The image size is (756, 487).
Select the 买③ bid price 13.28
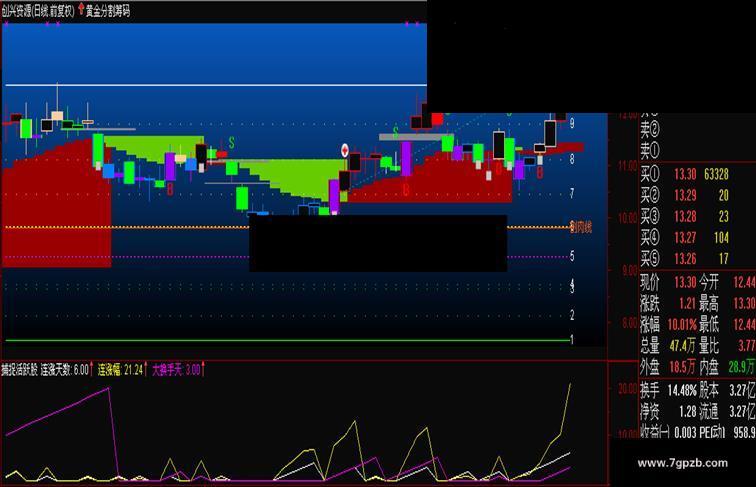(685, 216)
